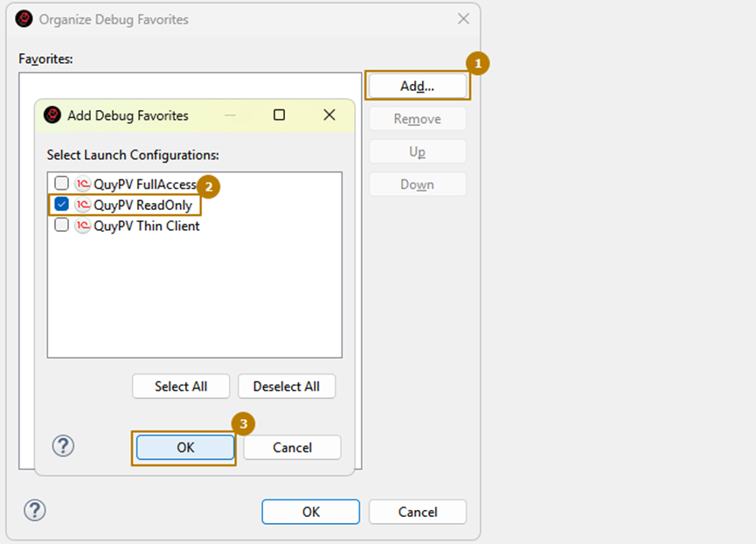Click the 1C icon beside QuyPV Thin Client
756x544 pixels.
[83, 226]
